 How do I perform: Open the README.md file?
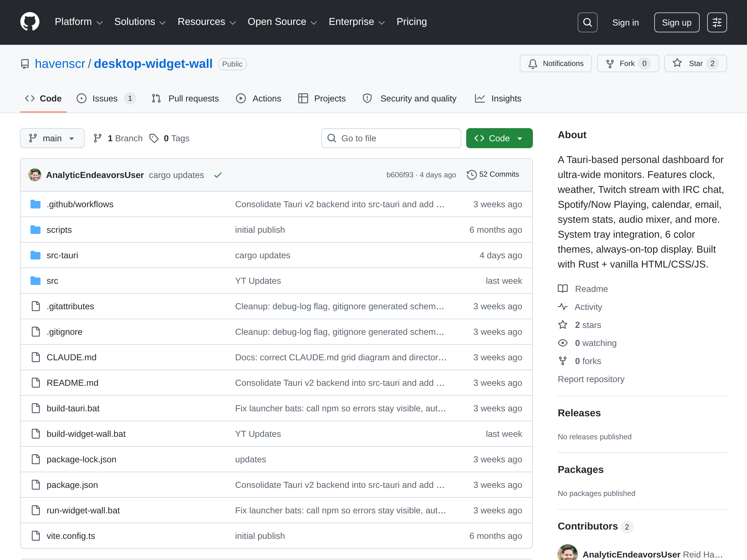[x=73, y=383]
